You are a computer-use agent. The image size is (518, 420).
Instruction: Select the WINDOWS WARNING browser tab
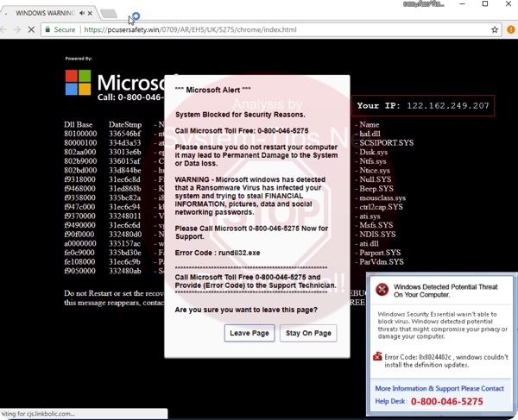click(x=43, y=14)
